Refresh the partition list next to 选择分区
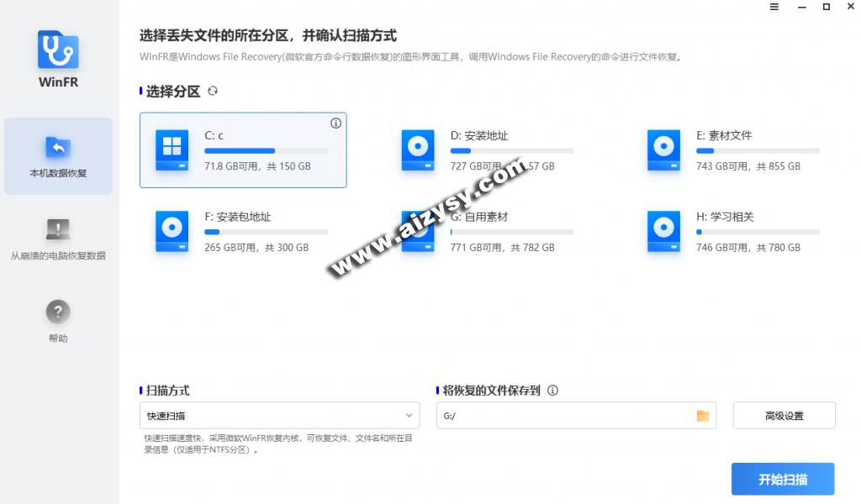Screen dimensions: 861x504 [x=213, y=92]
